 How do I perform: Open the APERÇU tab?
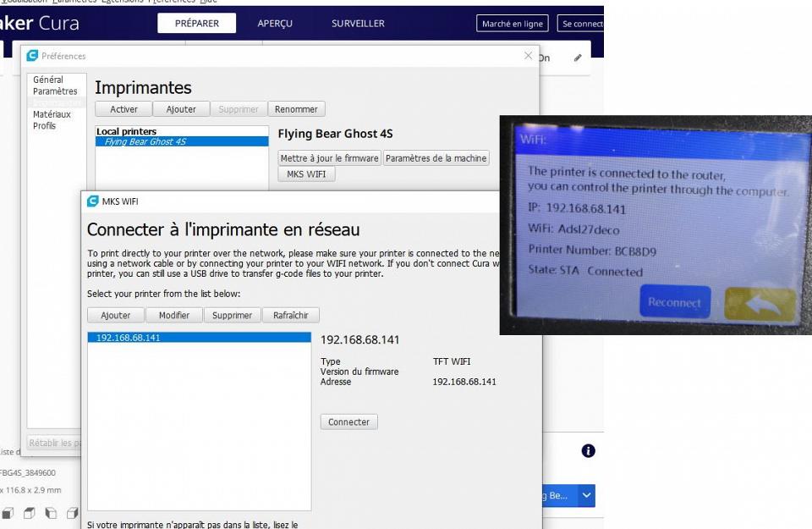pos(275,24)
